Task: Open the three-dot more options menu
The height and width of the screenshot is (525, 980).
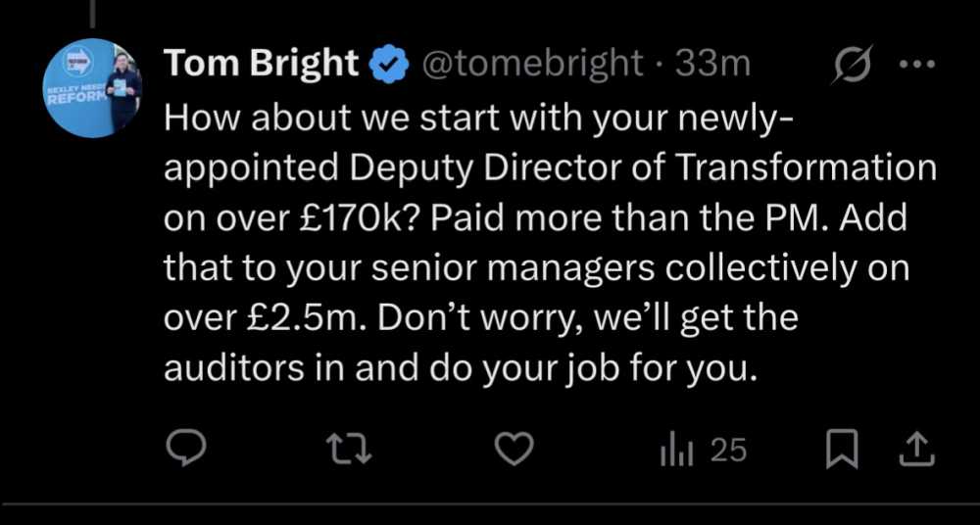Action: pos(916,65)
